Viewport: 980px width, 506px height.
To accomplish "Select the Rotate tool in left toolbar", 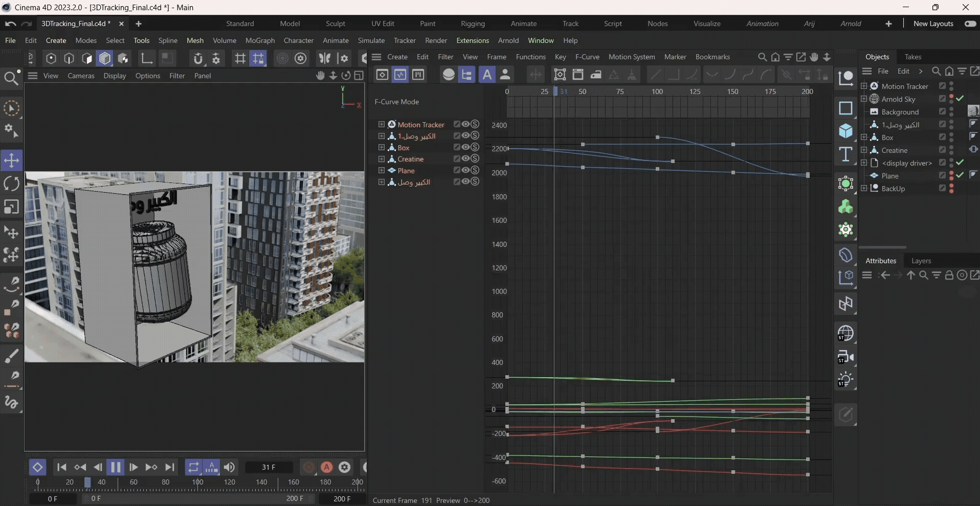I will pos(11,183).
